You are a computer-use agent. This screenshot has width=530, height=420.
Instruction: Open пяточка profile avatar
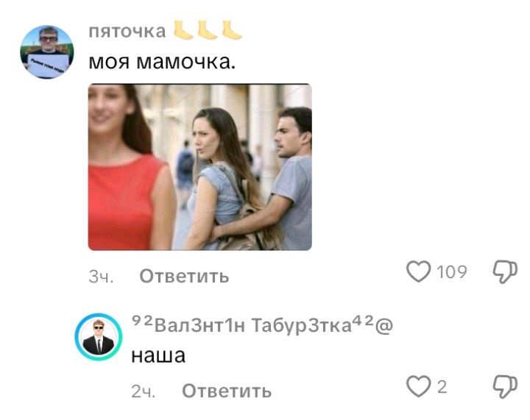(47, 51)
